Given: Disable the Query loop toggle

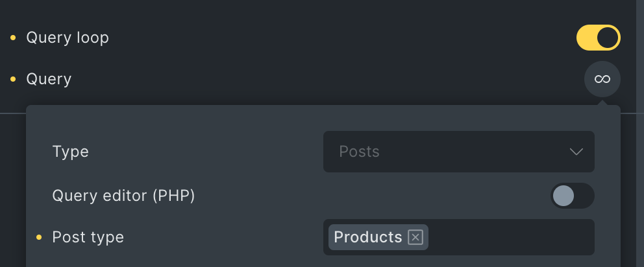Looking at the screenshot, I should 599,38.
